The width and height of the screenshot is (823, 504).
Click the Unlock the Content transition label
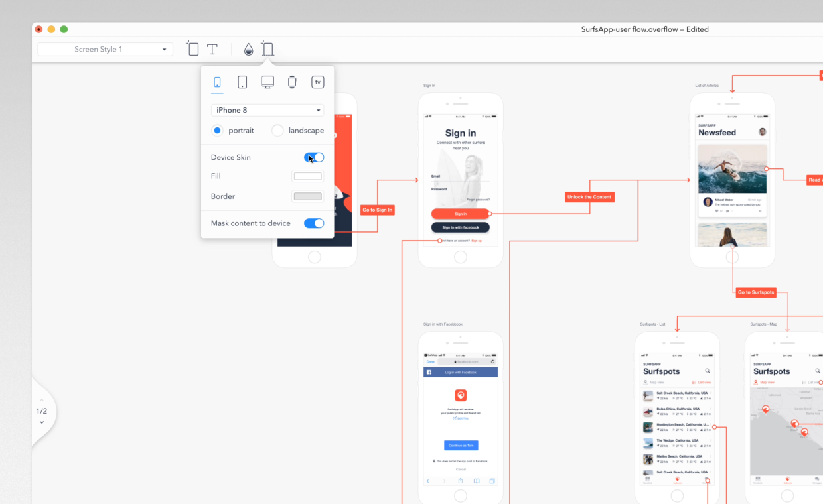coord(589,196)
